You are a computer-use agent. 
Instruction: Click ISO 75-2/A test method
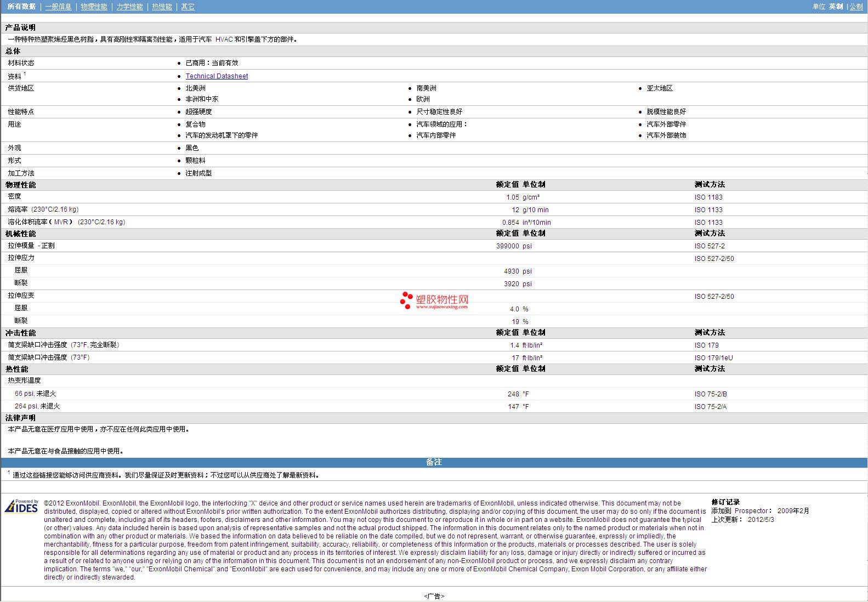coord(711,407)
